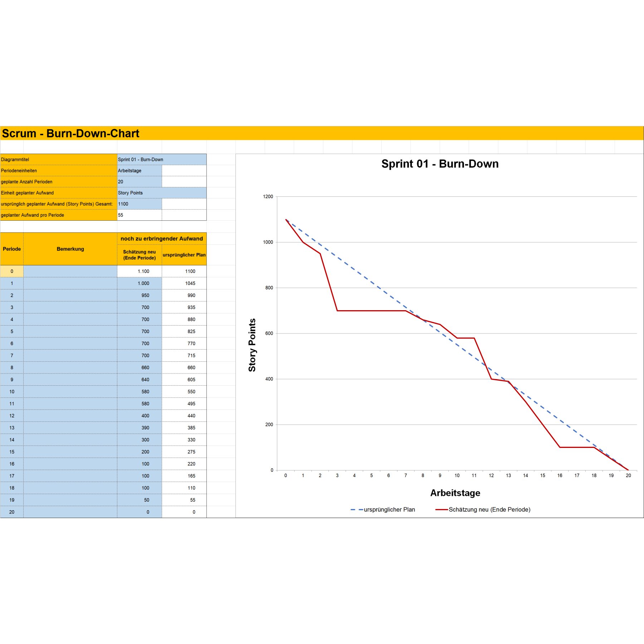The width and height of the screenshot is (644, 644).
Task: Click the noch zu erbringender Aufwand header
Action: (162, 239)
